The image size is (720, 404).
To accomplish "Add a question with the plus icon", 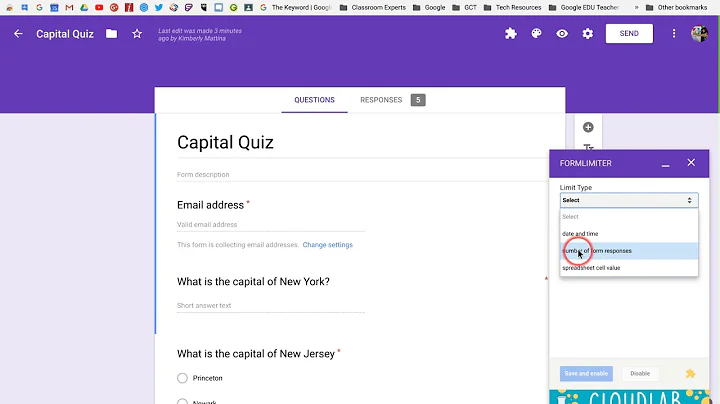I will (x=588, y=127).
